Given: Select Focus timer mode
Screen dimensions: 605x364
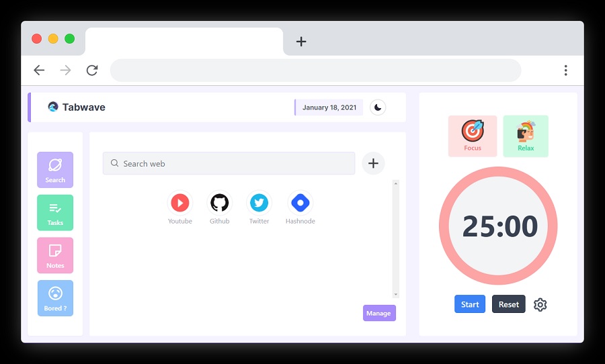Looking at the screenshot, I should [x=473, y=136].
